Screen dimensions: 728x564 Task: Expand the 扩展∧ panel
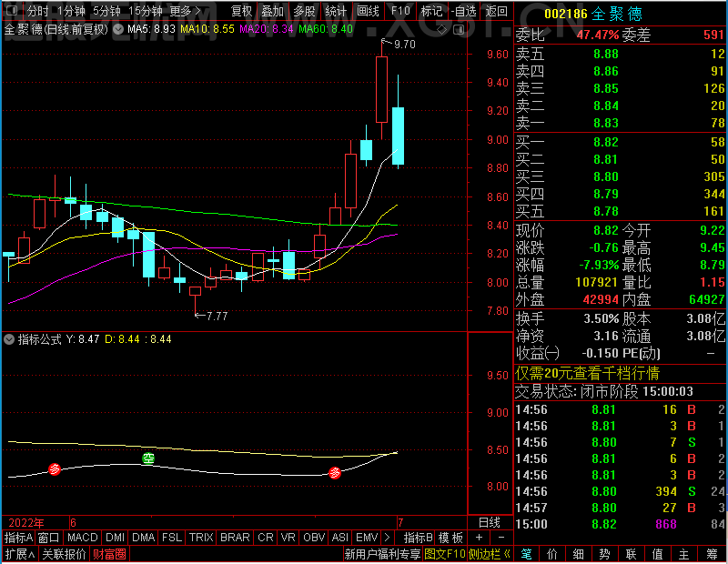pyautogui.click(x=20, y=554)
